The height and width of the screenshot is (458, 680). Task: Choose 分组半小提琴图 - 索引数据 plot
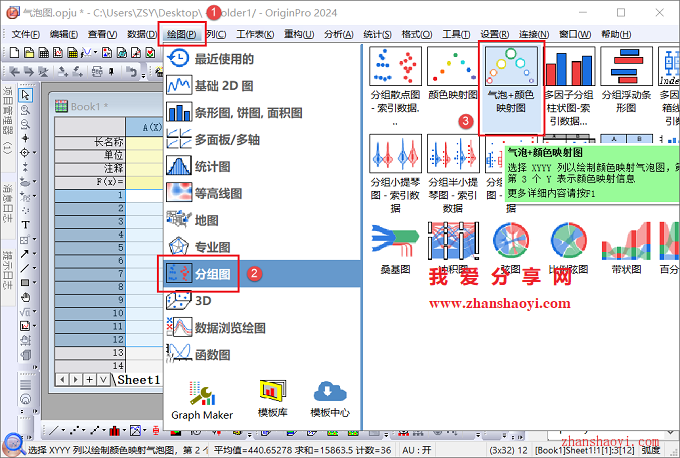(x=453, y=173)
